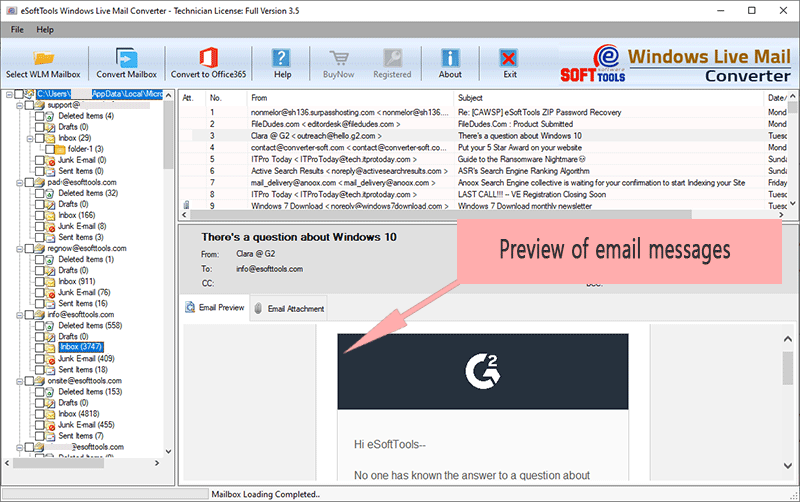Collapse the root C:\Users tree node

[9, 94]
